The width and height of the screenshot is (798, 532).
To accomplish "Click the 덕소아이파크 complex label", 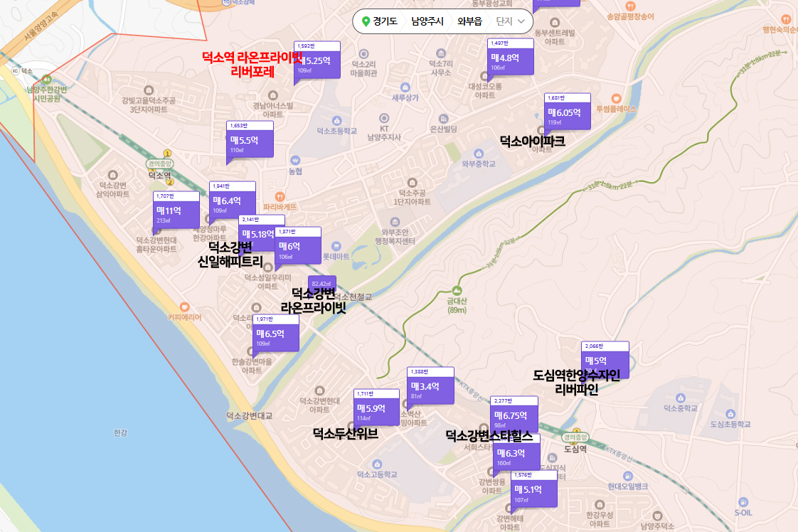I will (532, 141).
